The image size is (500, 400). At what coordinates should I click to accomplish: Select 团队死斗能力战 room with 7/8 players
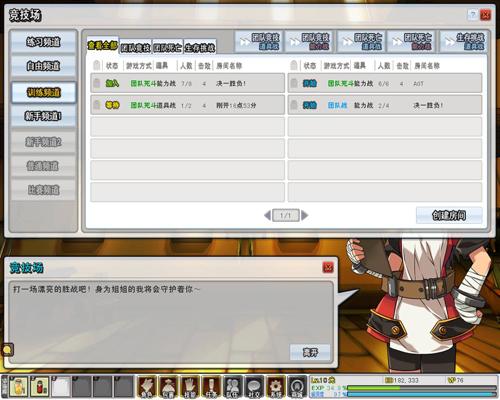188,83
